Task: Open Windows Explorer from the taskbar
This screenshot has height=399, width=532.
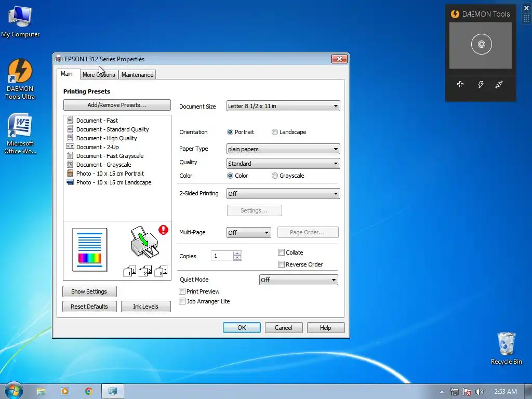Action: (x=41, y=391)
